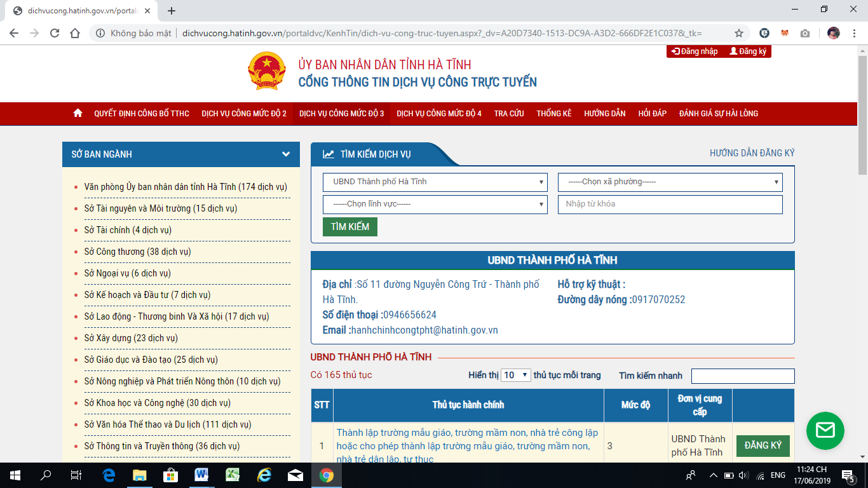The width and height of the screenshot is (868, 488).
Task: Open new tab with plus icon
Action: tap(172, 11)
